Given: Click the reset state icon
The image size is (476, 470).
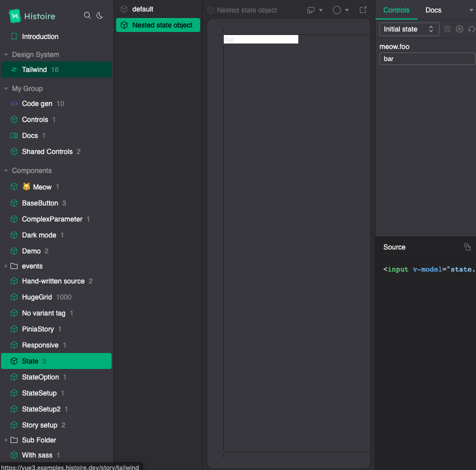Looking at the screenshot, I should tap(471, 29).
